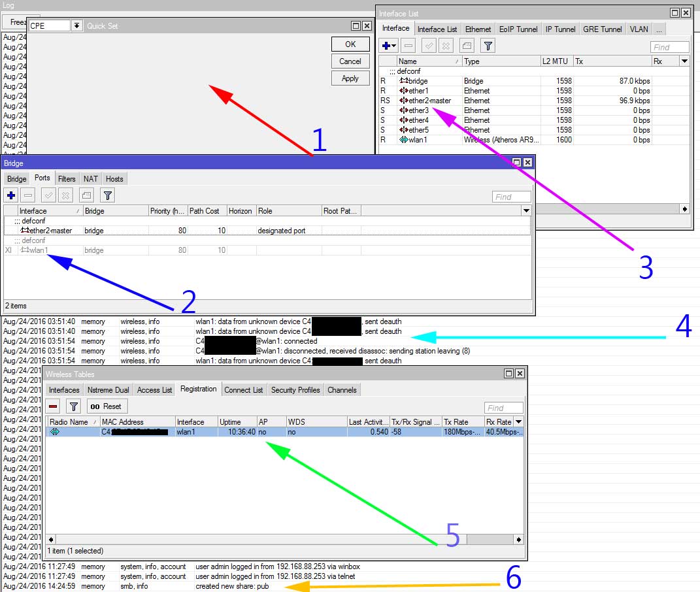Click remove button in Interface List toolbar
The image size is (700, 592).
[408, 46]
